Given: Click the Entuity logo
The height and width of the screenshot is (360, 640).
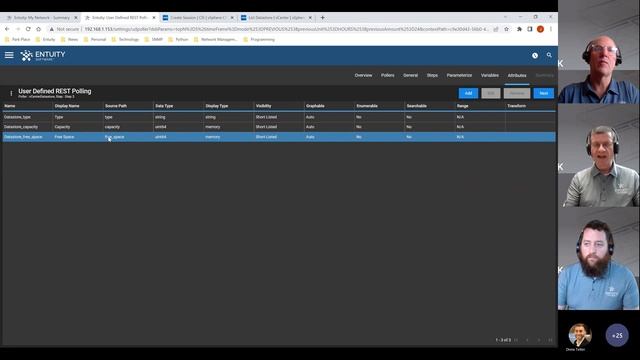Looking at the screenshot, I should [43, 56].
